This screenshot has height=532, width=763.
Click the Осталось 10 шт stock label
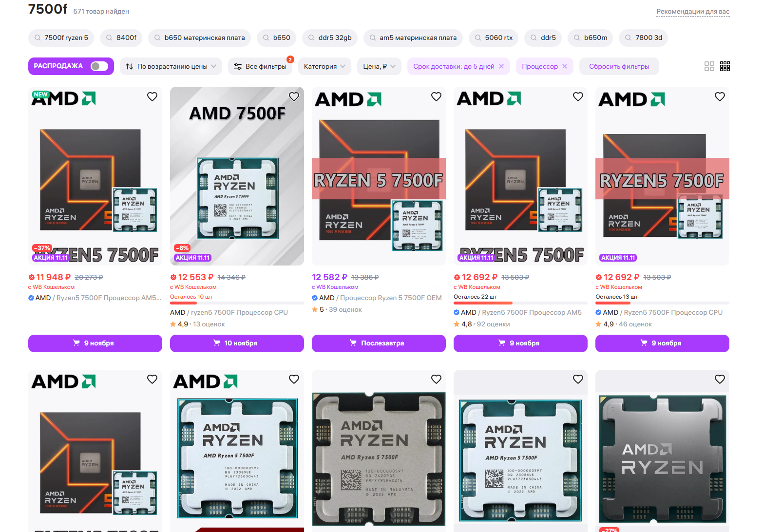[191, 297]
